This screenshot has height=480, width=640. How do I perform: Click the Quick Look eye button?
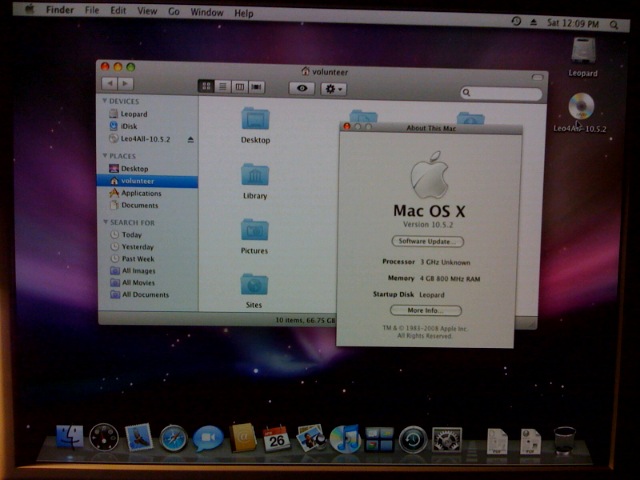coord(302,89)
